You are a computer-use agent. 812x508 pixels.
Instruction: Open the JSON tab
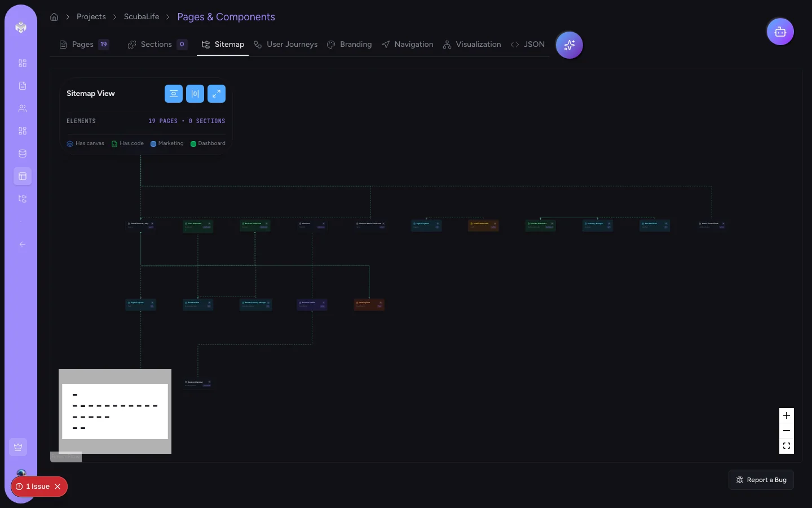[x=528, y=45]
